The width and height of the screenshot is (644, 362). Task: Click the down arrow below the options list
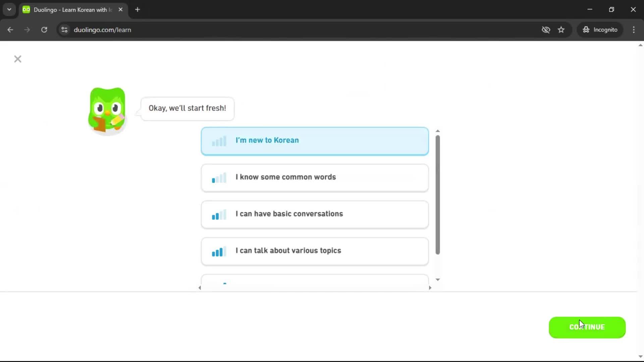pos(438,279)
